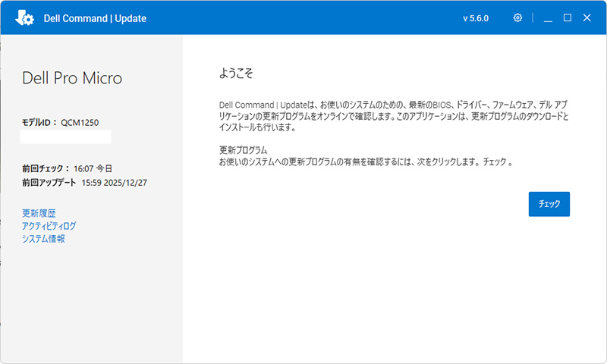Open the 更新履歴 link
This screenshot has height=364, width=607.
tap(39, 214)
